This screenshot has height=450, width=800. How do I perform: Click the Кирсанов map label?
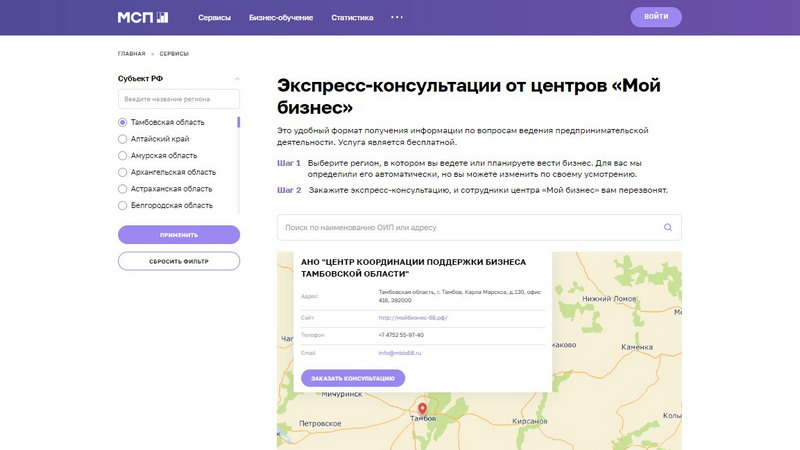[x=530, y=421]
